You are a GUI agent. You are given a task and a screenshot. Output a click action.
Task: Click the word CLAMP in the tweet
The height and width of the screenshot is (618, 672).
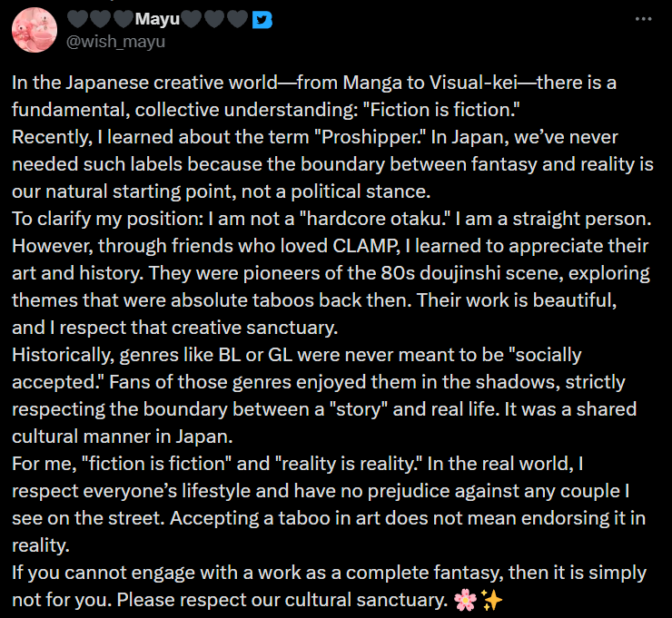[336, 247]
